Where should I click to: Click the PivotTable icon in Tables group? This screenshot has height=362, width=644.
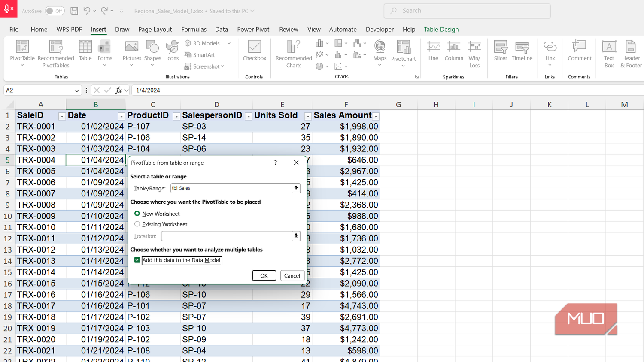coord(22,46)
